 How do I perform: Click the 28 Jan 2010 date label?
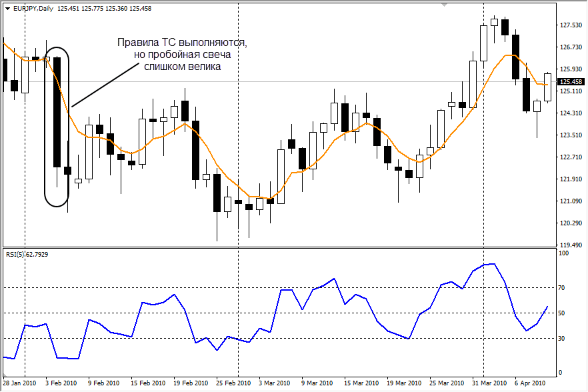(x=20, y=383)
